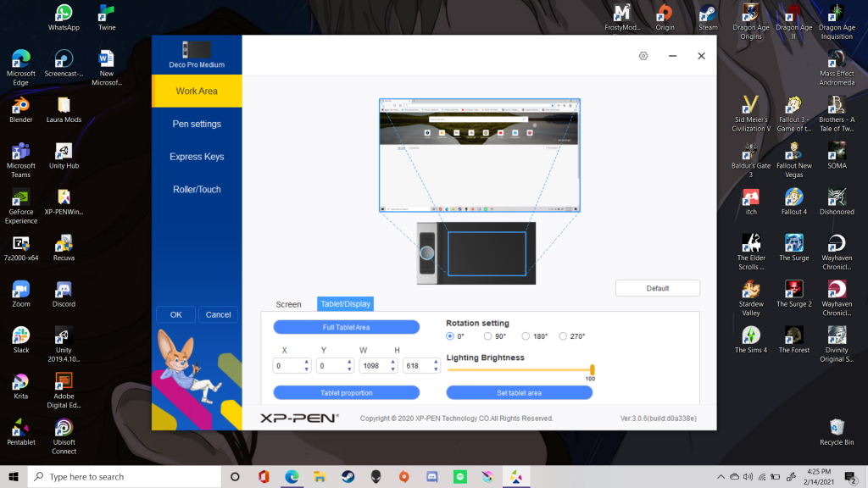Open the Work Area section

(197, 91)
